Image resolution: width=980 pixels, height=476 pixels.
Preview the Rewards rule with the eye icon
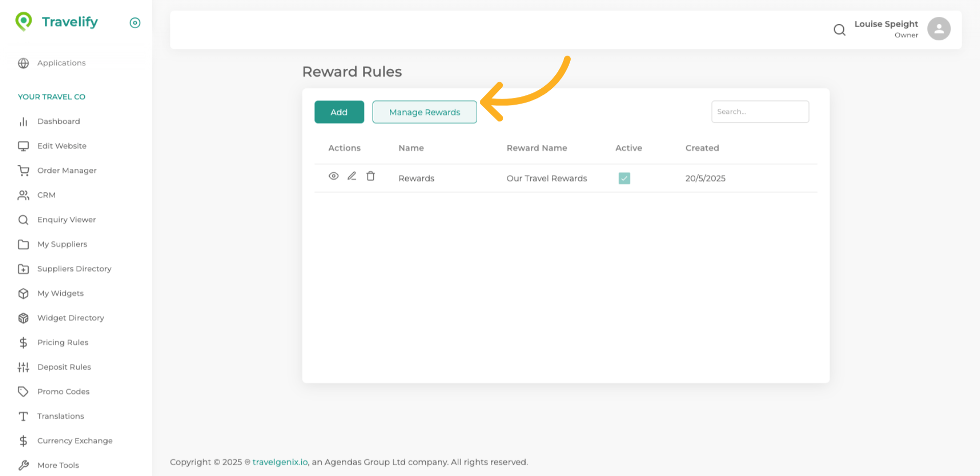[333, 176]
